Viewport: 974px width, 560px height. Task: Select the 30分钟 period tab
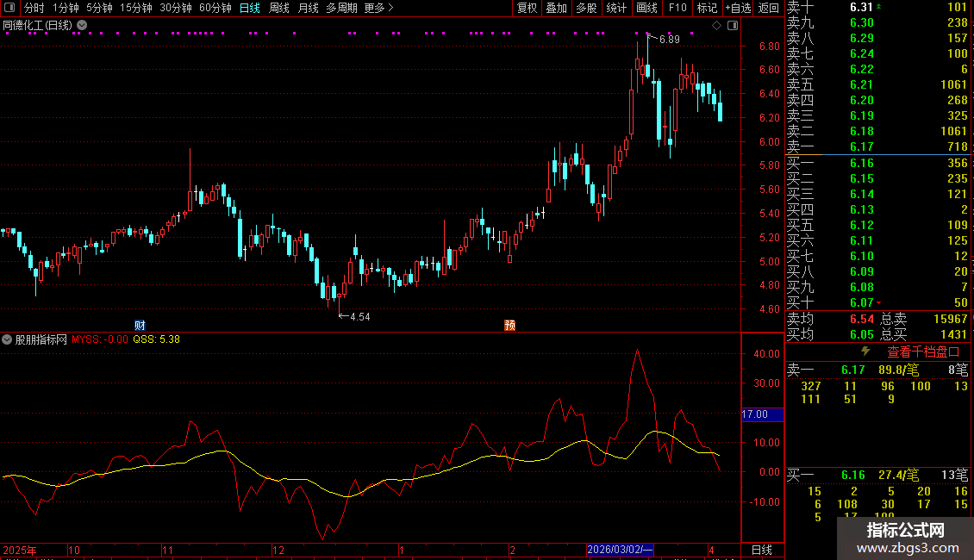pyautogui.click(x=175, y=8)
